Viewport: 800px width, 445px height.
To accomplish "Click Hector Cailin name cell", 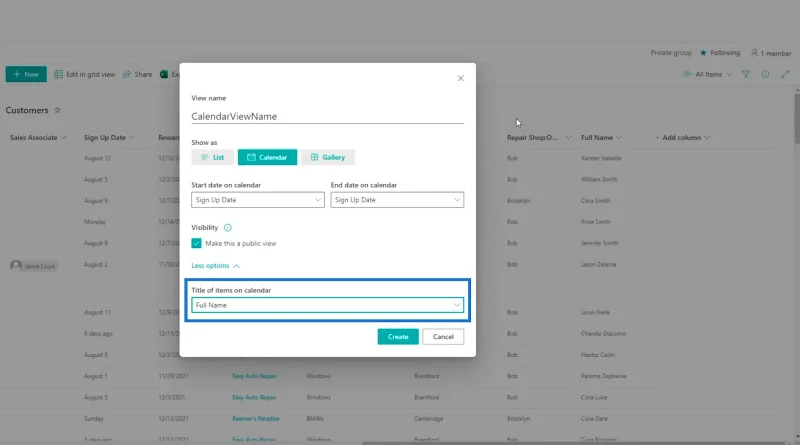I will [597, 355].
